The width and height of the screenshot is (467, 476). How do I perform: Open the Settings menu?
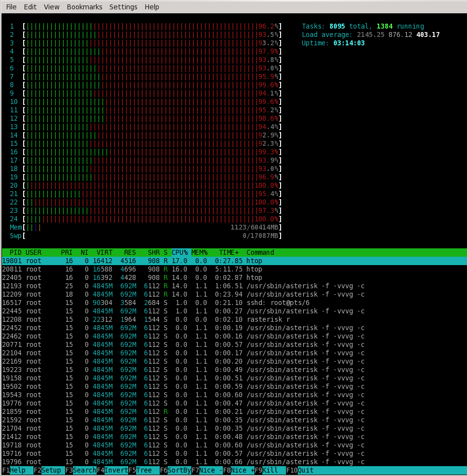tap(123, 7)
